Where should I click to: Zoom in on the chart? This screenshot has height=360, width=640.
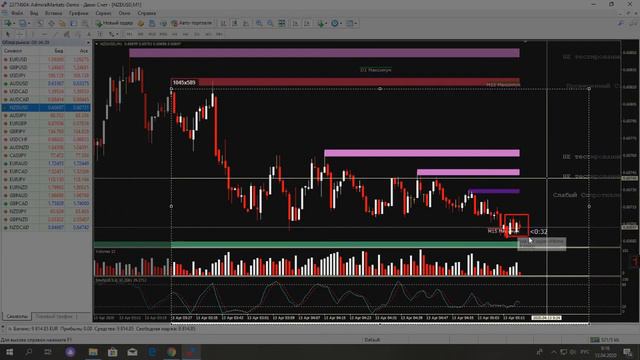[x=259, y=23]
